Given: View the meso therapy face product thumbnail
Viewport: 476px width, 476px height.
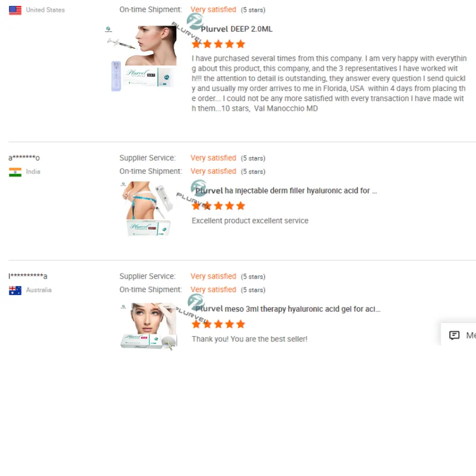Looking at the screenshot, I should click(148, 327).
